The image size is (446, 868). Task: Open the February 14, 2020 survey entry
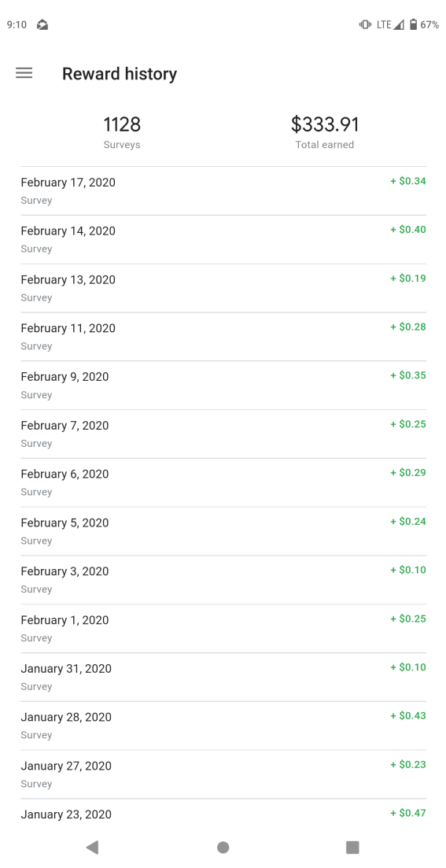coord(223,239)
